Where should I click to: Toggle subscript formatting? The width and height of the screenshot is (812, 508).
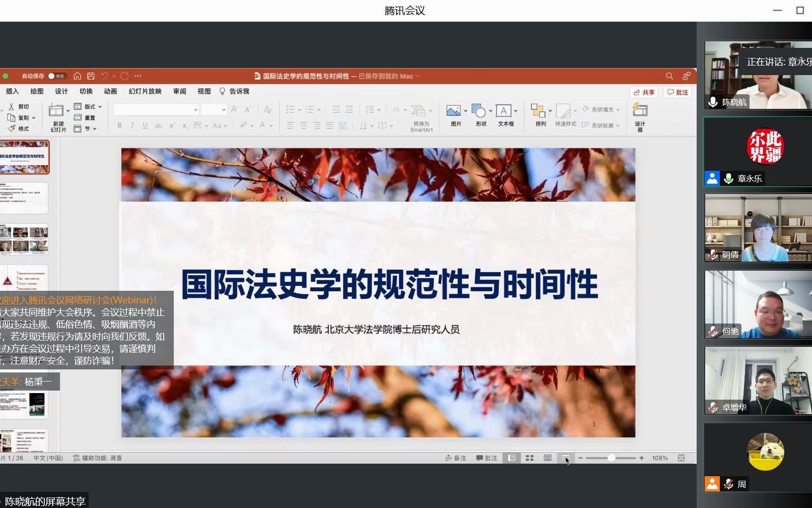185,125
